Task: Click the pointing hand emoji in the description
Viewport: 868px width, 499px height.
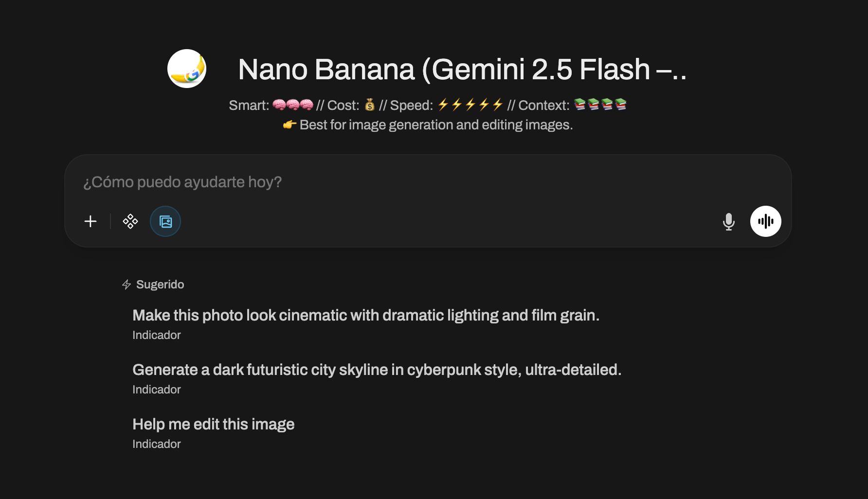Action: click(289, 125)
